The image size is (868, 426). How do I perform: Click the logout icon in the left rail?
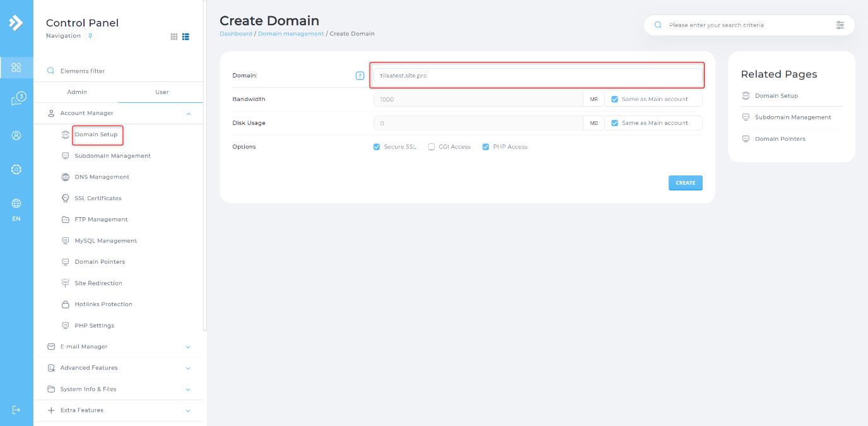pos(16,410)
